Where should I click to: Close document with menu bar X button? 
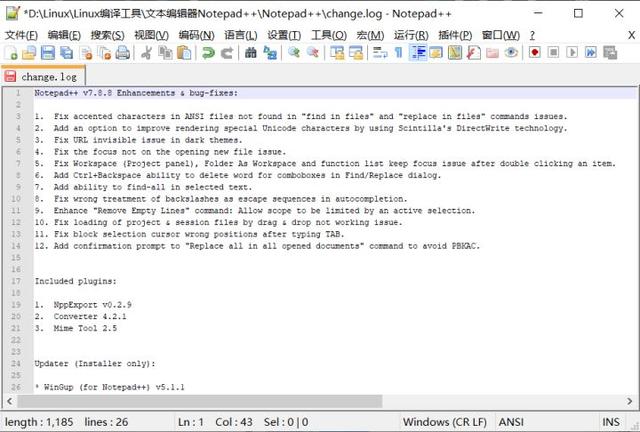[x=631, y=35]
